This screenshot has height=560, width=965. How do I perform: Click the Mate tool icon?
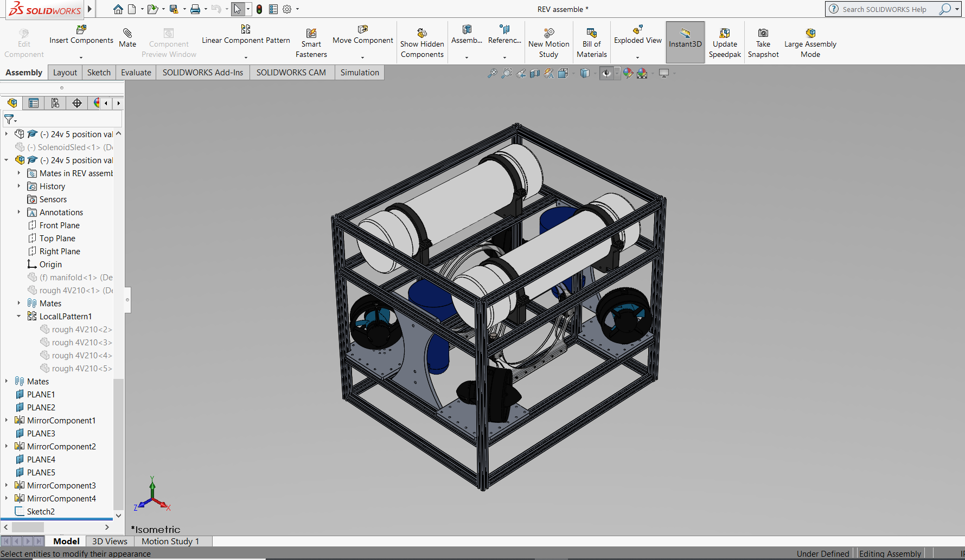127,34
